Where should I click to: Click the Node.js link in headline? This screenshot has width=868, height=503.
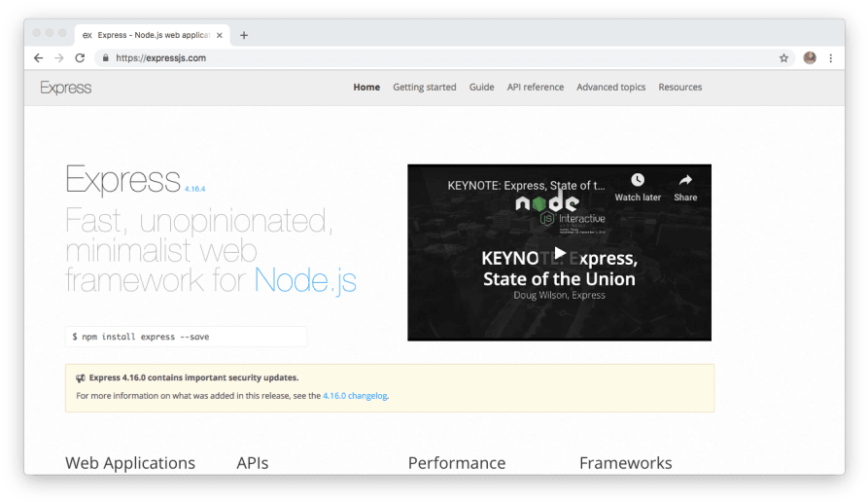click(305, 281)
